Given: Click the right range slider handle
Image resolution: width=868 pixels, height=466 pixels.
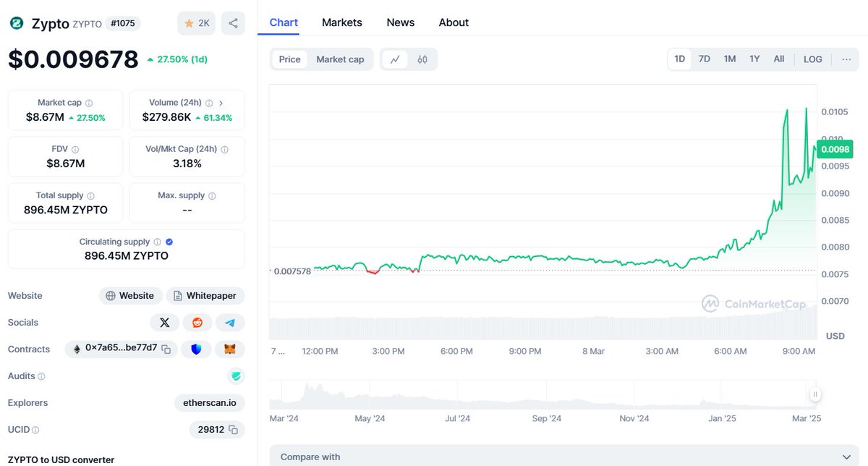Looking at the screenshot, I should click(x=815, y=394).
